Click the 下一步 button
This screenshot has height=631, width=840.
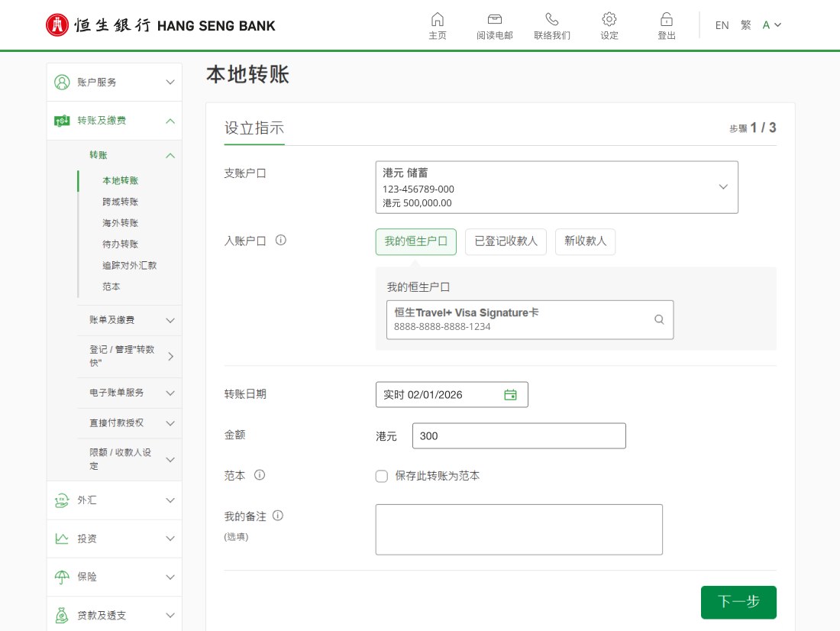738,602
